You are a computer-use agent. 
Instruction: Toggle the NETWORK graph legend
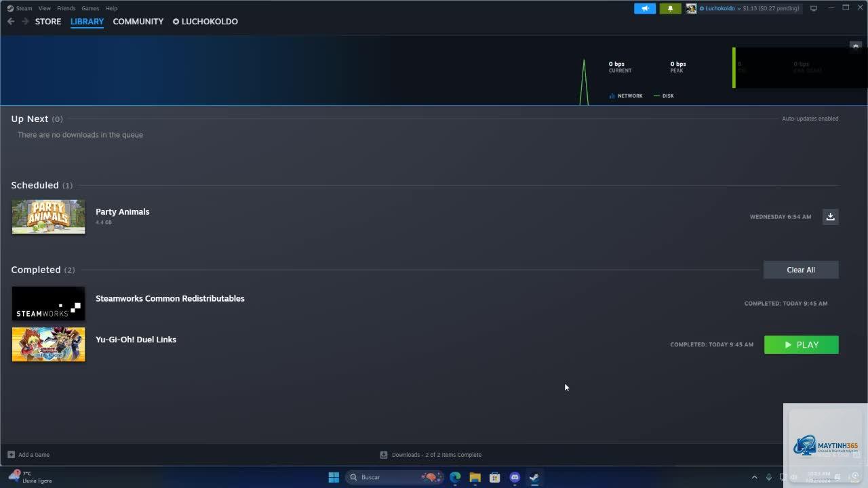(625, 96)
